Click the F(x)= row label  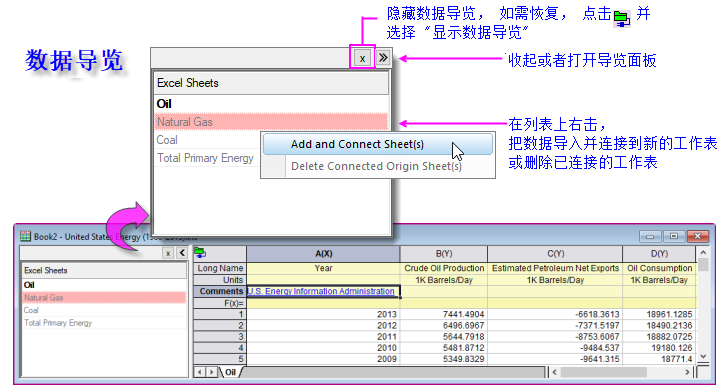[220, 303]
